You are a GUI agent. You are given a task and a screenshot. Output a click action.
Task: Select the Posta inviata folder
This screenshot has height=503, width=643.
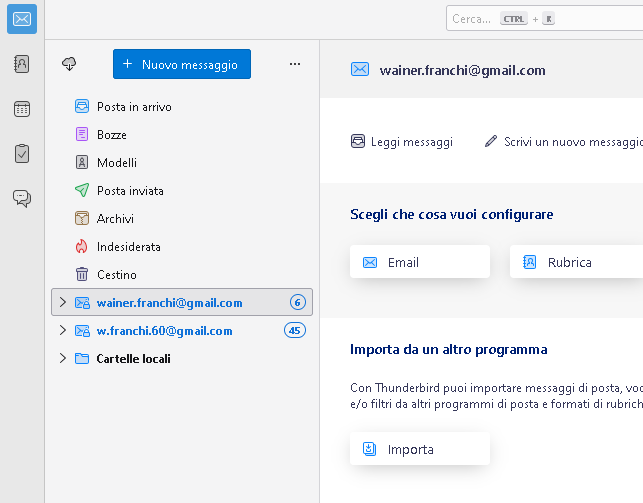click(x=130, y=190)
